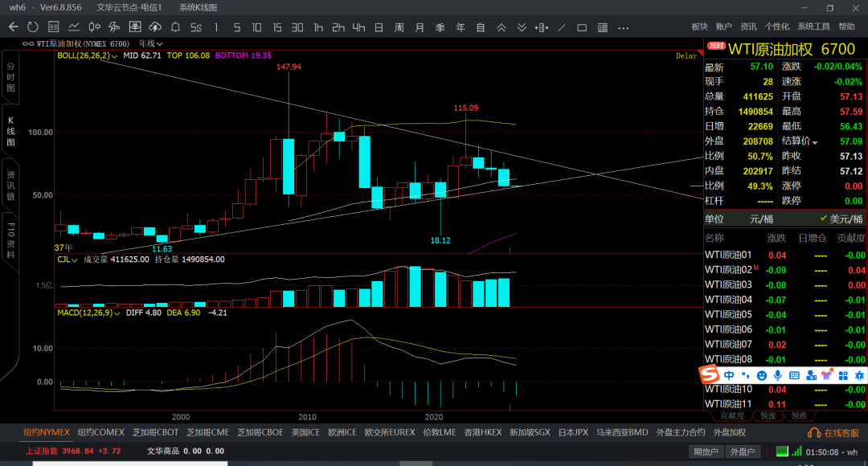This screenshot has height=466, width=868.
Task: Switch to 1h period
Action: pos(317,27)
